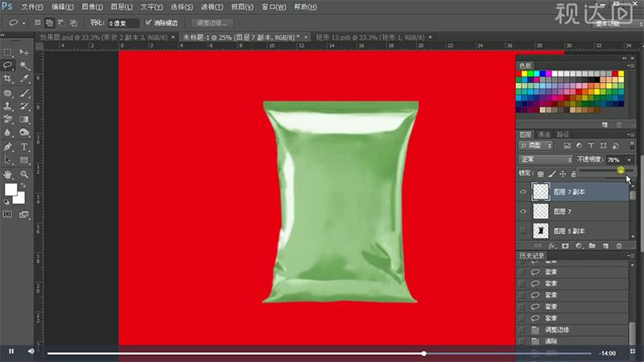Set new selection mode in options bar
The image size is (644, 362).
click(37, 23)
